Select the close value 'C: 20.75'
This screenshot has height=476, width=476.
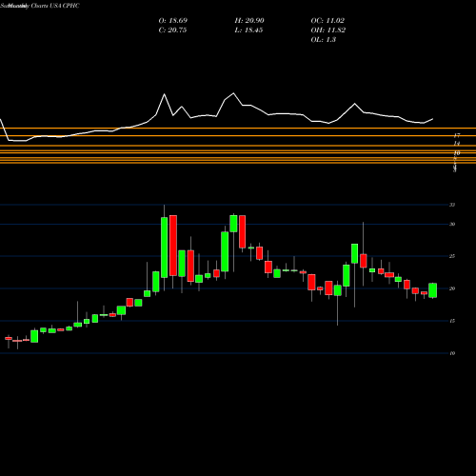pyautogui.click(x=172, y=30)
